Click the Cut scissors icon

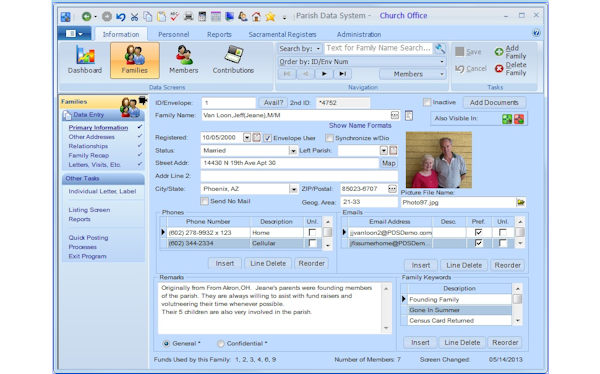pyautogui.click(x=134, y=16)
